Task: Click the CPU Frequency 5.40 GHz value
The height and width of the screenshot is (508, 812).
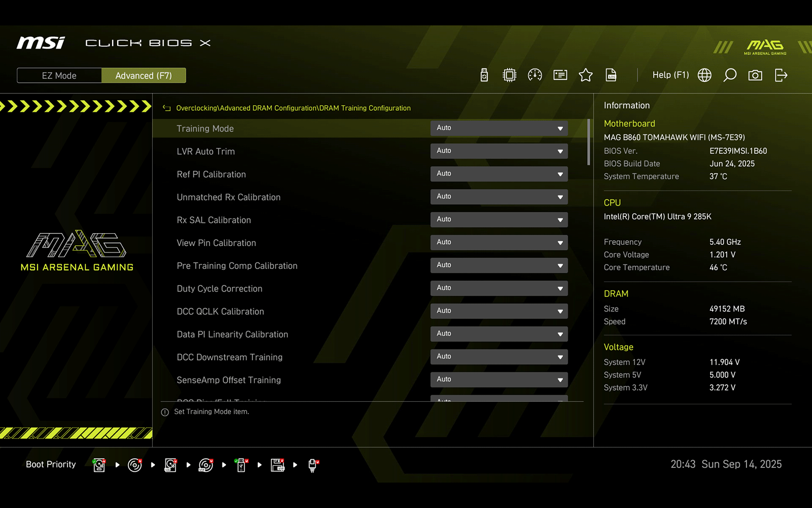Action: tap(725, 242)
